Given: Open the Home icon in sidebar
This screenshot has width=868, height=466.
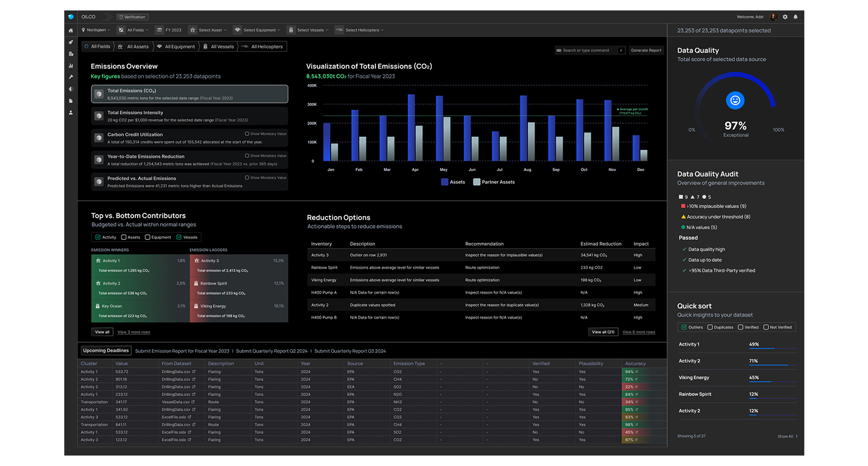Looking at the screenshot, I should pos(71,30).
